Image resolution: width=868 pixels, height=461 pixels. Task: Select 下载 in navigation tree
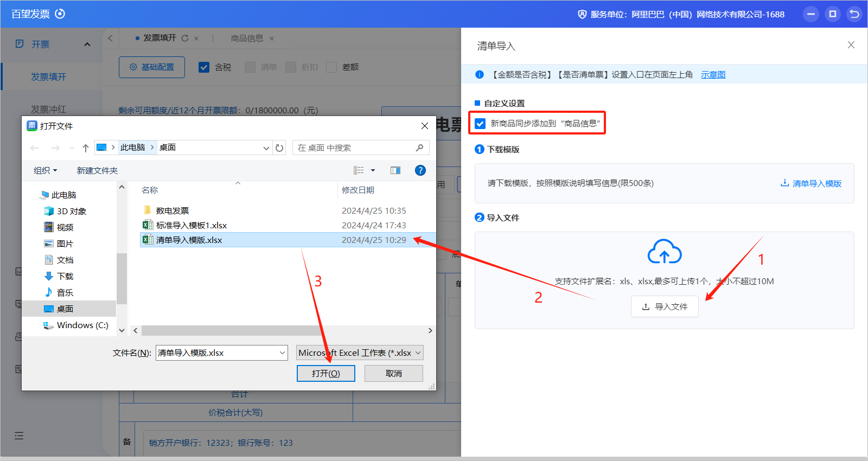tap(59, 276)
